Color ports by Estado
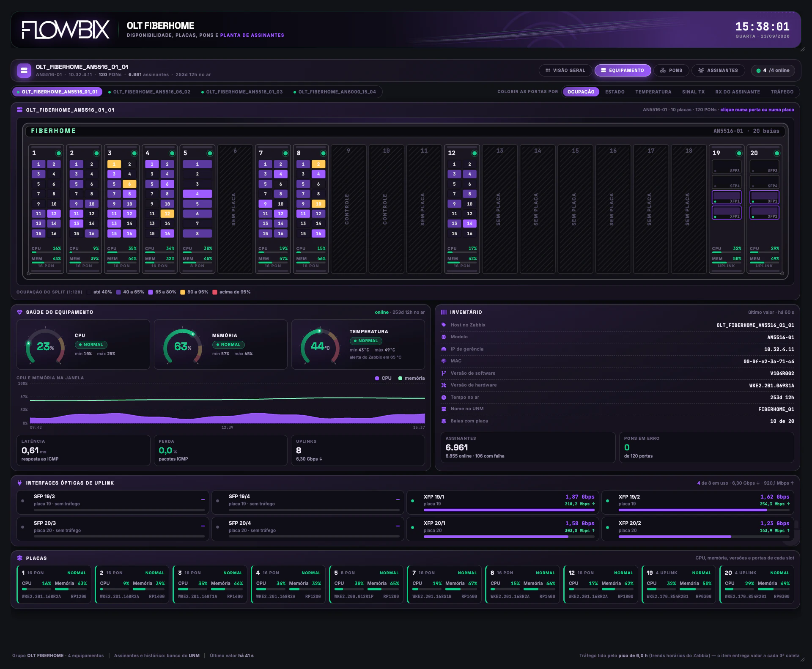812x669 pixels. pyautogui.click(x=615, y=92)
